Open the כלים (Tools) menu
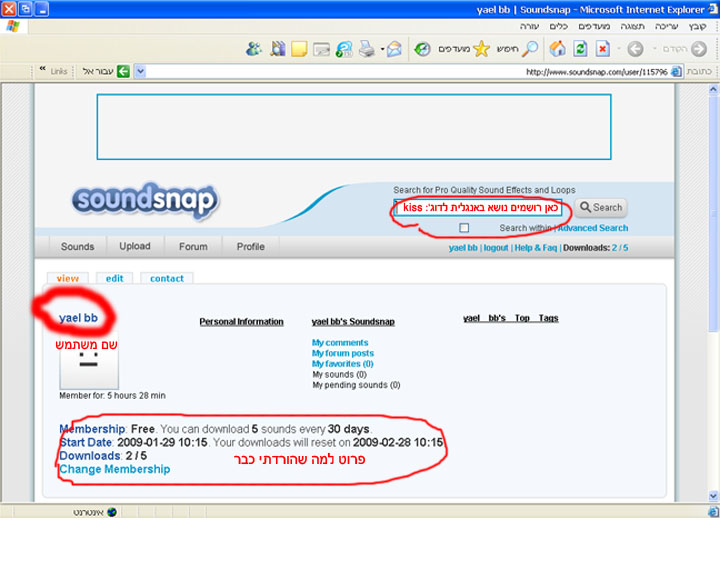This screenshot has height=576, width=720. pos(559,26)
